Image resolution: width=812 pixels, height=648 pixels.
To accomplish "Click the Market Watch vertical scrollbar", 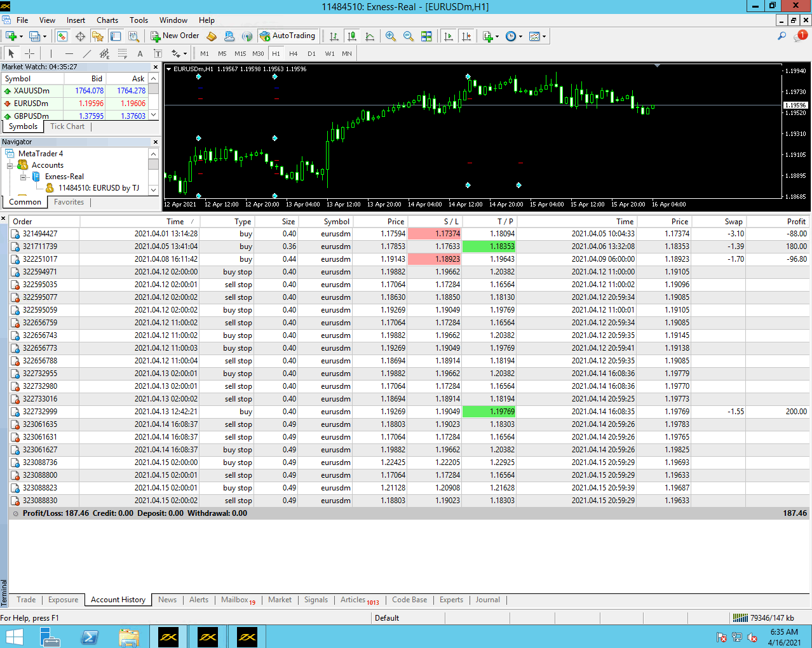I will 154,97.
